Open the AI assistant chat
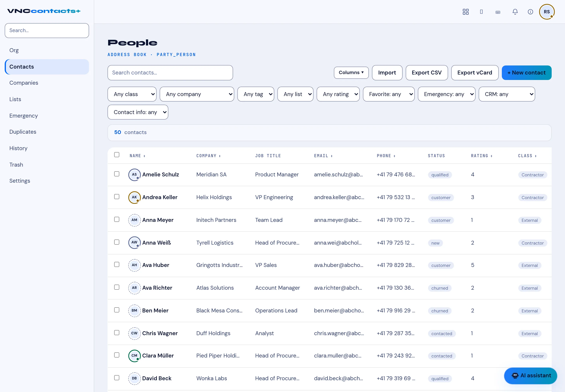Viewport: 565px width, 392px height. pos(530,376)
